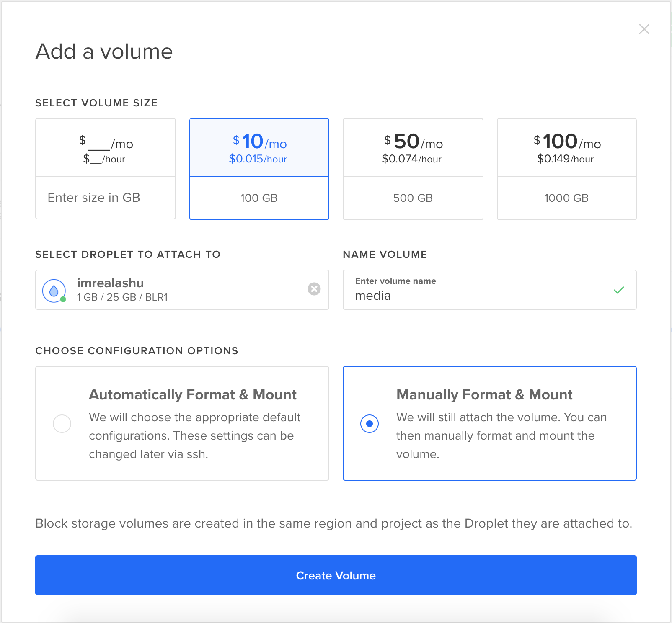This screenshot has width=672, height=623.
Task: Click the 'Add a volume' title
Action: click(104, 51)
